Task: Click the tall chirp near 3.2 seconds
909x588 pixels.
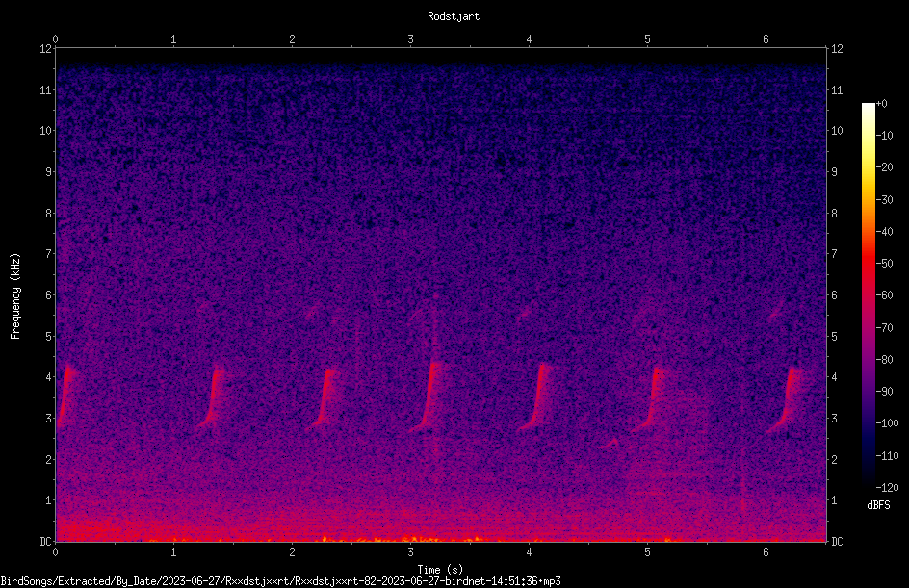Action: click(426, 396)
